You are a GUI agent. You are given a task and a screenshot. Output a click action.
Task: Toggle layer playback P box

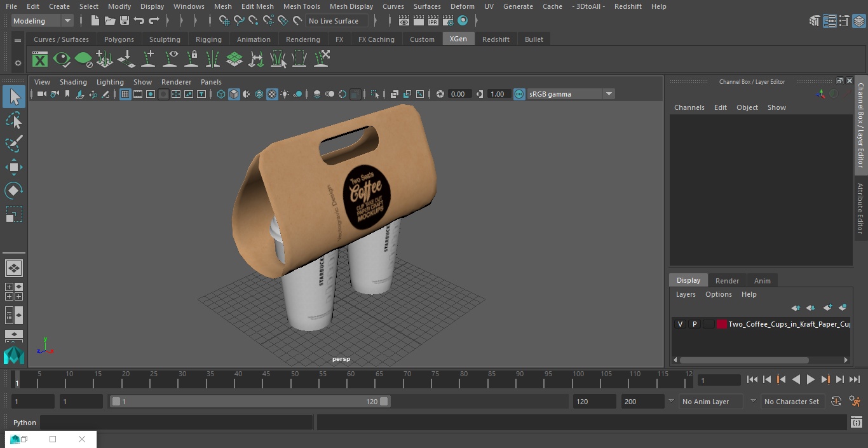695,324
